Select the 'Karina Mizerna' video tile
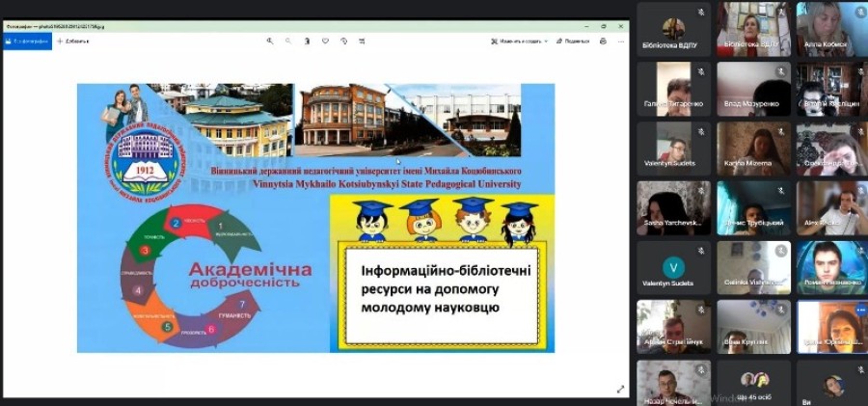Image resolution: width=868 pixels, height=406 pixels. click(x=754, y=149)
